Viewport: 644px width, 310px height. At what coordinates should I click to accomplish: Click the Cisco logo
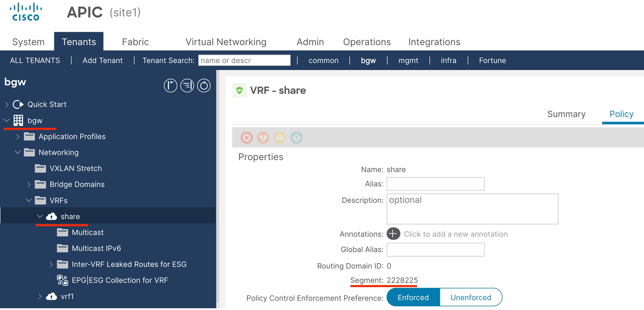pyautogui.click(x=26, y=12)
